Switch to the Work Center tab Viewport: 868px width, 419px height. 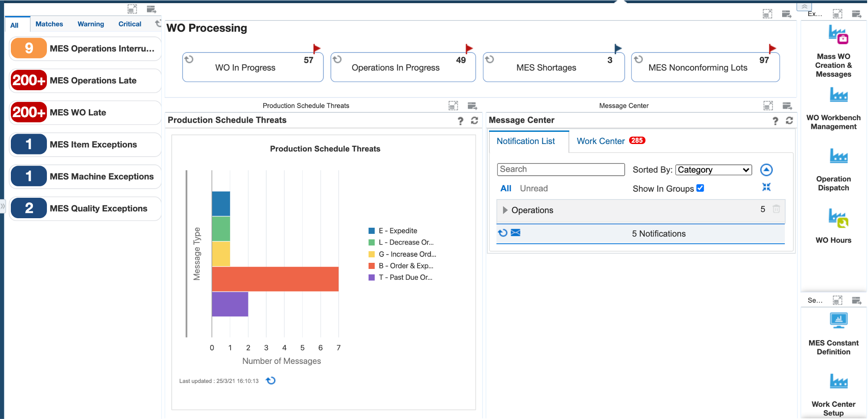click(600, 141)
